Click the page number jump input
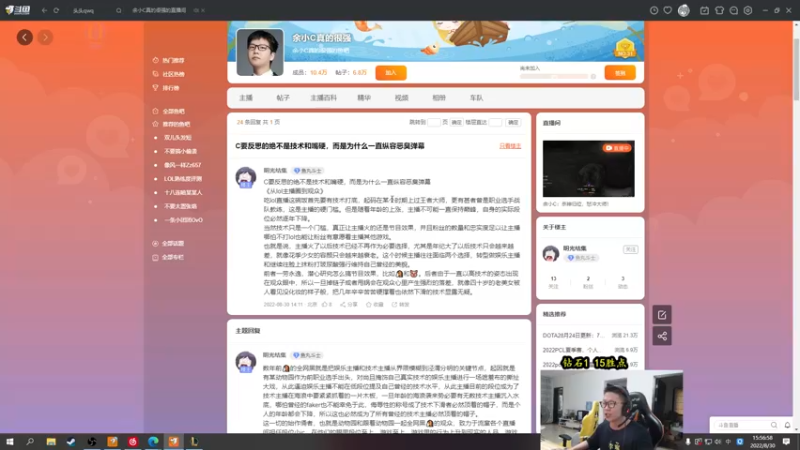 click(x=434, y=122)
